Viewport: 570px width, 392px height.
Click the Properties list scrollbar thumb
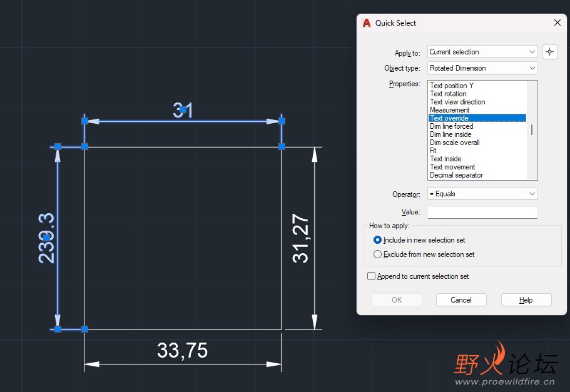coord(532,129)
